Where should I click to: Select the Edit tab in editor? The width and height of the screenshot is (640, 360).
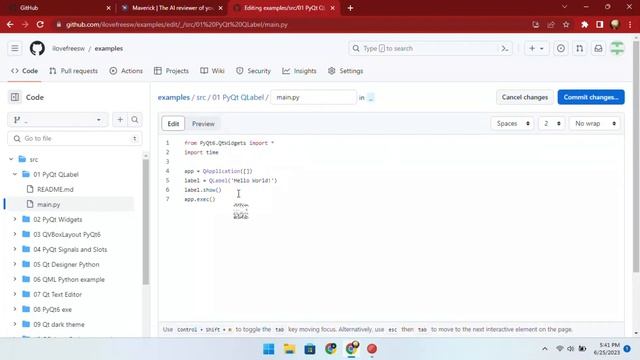(173, 124)
